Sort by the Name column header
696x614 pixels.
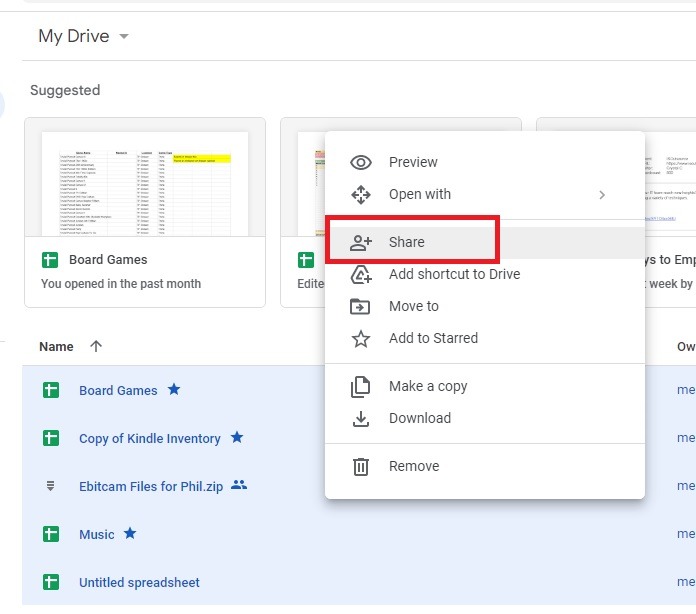pyautogui.click(x=56, y=347)
